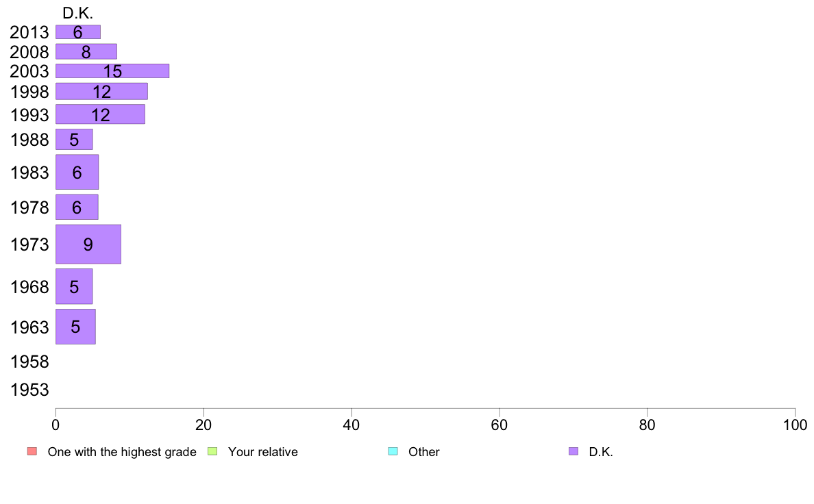Select the 1998 bar showing 12

tap(101, 91)
